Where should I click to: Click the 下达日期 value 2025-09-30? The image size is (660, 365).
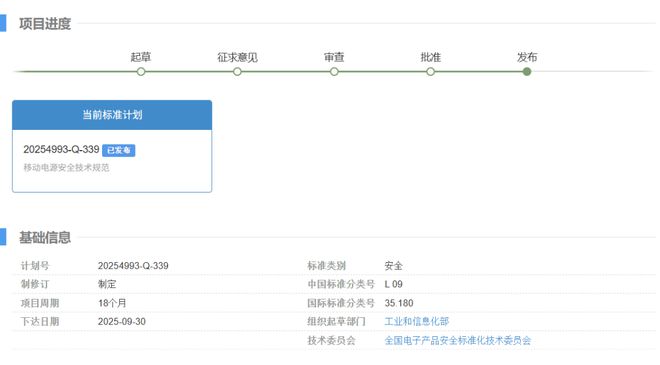point(122,322)
